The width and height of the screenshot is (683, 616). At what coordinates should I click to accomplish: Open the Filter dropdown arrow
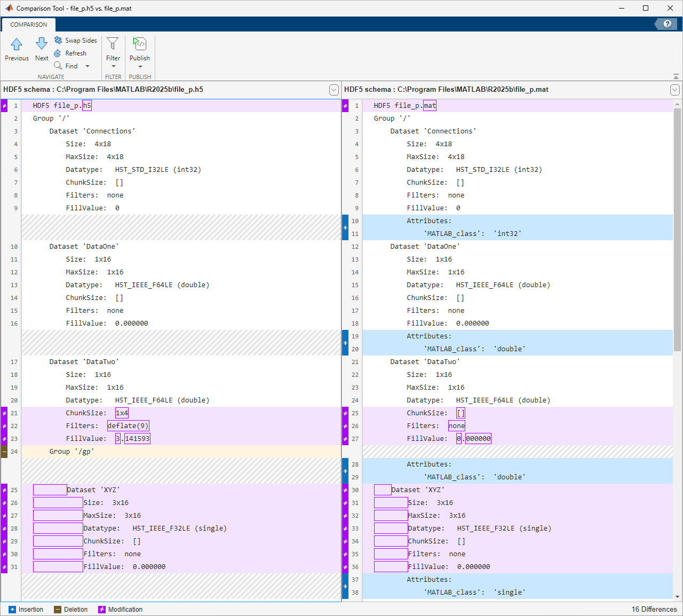(113, 66)
